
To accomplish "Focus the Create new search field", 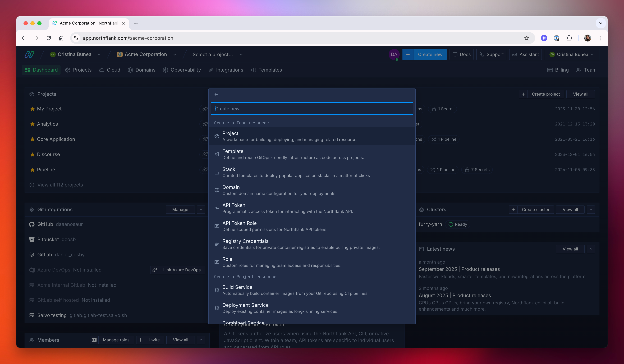I will coord(312,109).
